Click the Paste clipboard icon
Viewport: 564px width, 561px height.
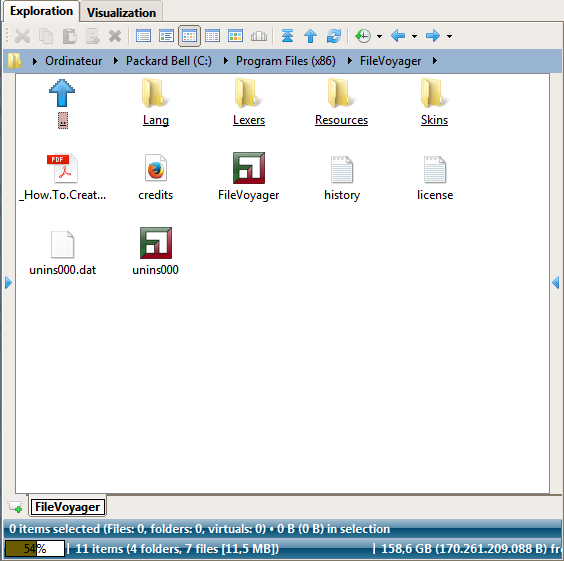(x=69, y=36)
